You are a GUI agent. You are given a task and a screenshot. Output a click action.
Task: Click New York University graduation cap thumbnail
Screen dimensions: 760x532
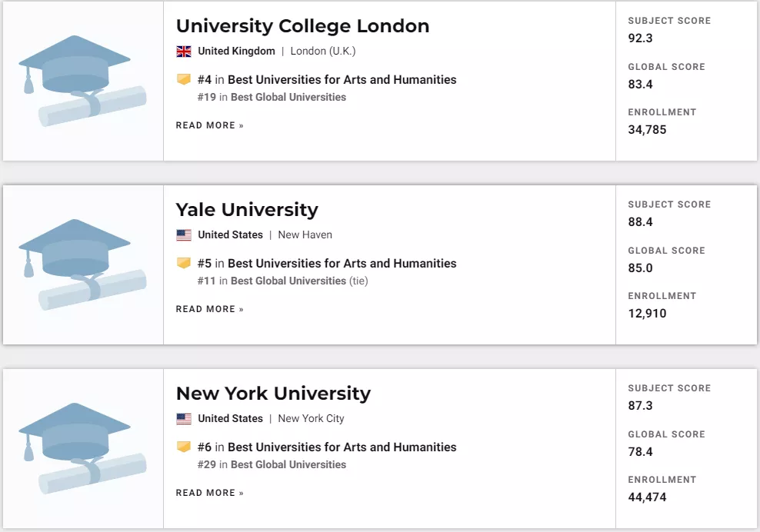[83, 448]
